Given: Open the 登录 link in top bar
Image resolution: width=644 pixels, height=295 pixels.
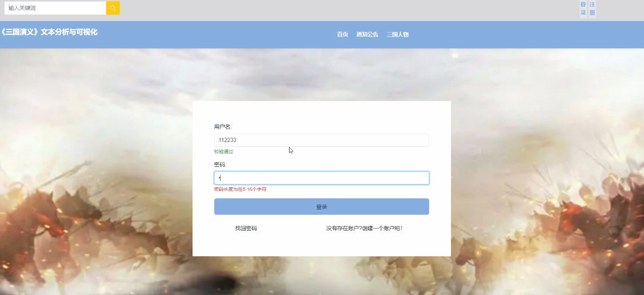Looking at the screenshot, I should pyautogui.click(x=583, y=9).
